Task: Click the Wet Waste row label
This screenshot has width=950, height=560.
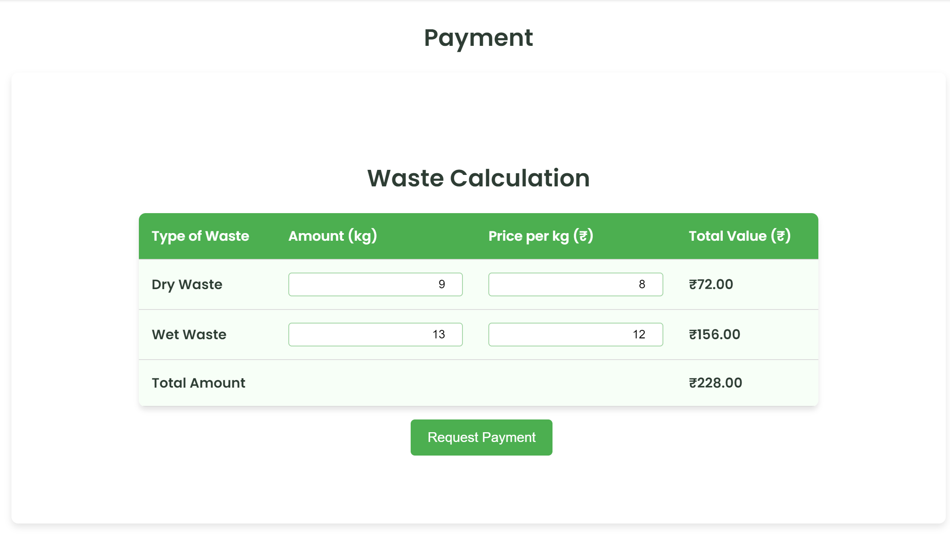Action: tap(189, 335)
